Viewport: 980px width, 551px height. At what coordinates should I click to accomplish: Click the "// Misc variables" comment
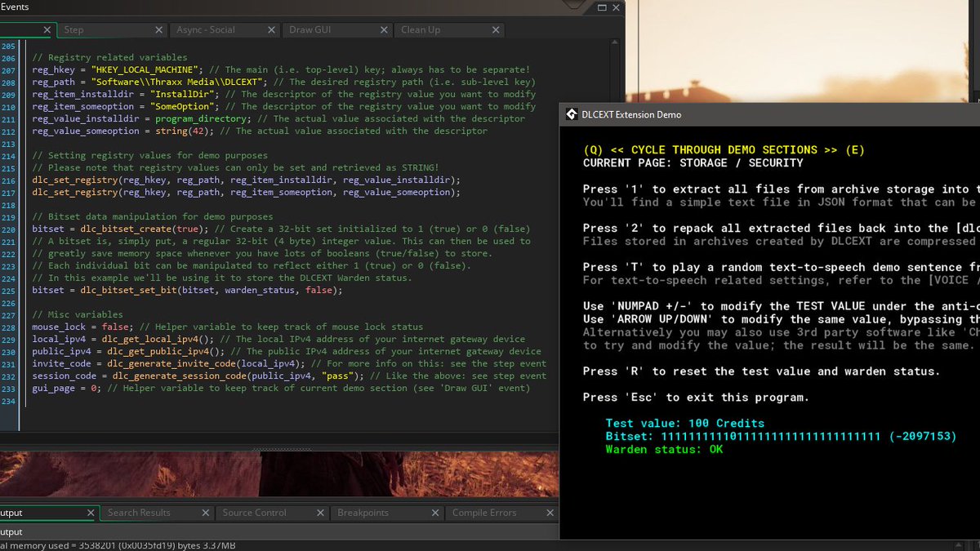point(78,314)
